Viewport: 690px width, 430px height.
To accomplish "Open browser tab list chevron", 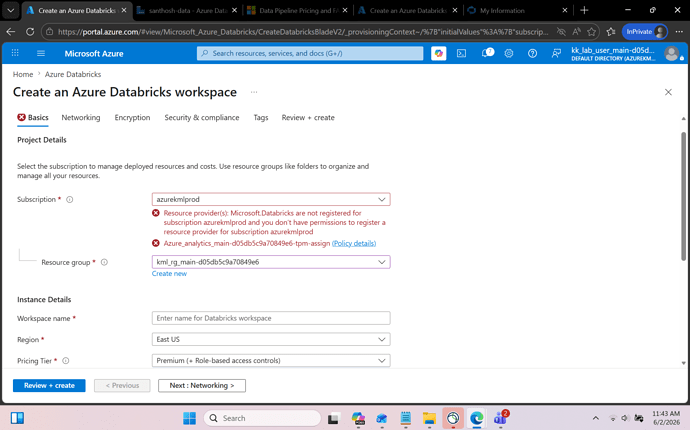I will (x=11, y=11).
